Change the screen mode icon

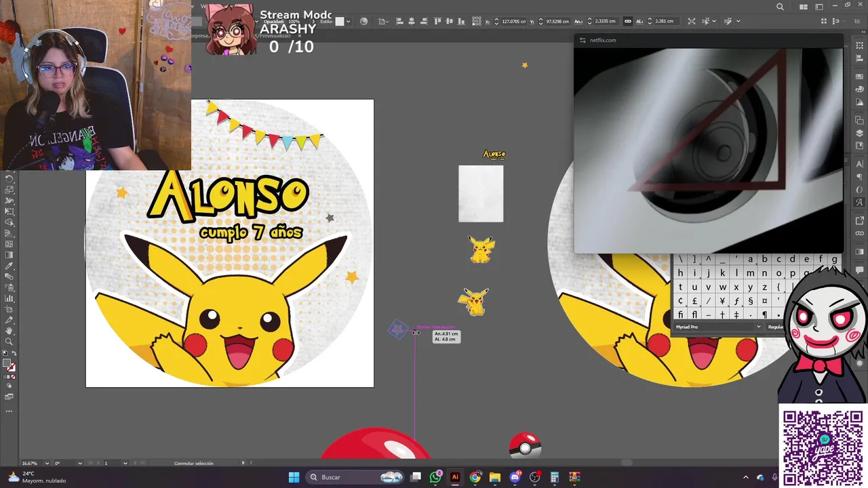pyautogui.click(x=9, y=396)
